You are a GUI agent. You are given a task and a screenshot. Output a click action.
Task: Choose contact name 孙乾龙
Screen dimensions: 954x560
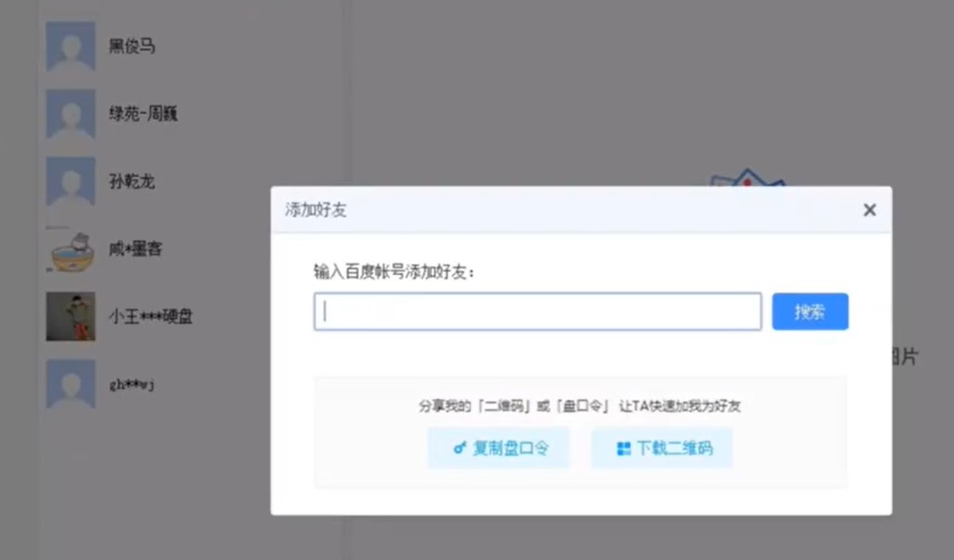click(132, 181)
